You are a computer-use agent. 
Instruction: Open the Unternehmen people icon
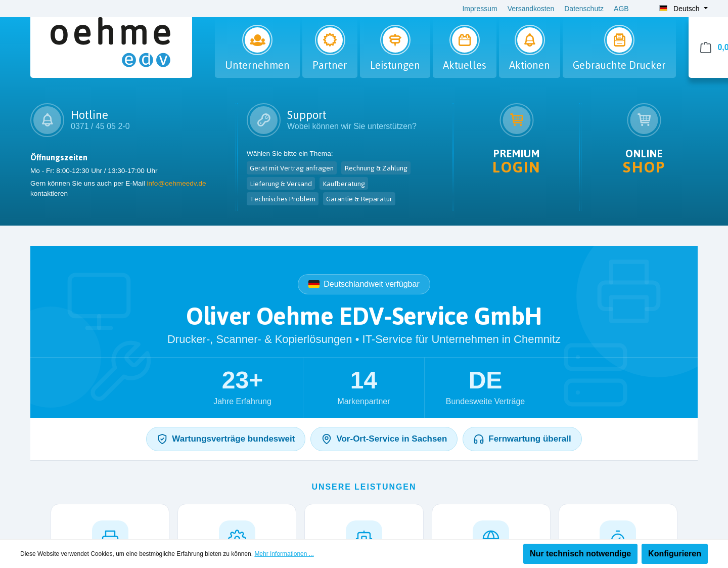257,40
